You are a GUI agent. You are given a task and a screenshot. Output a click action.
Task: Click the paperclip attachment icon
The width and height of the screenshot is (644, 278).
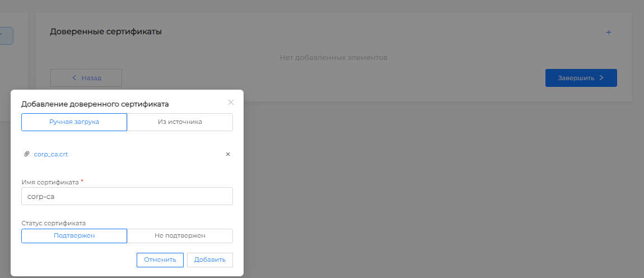(x=26, y=154)
